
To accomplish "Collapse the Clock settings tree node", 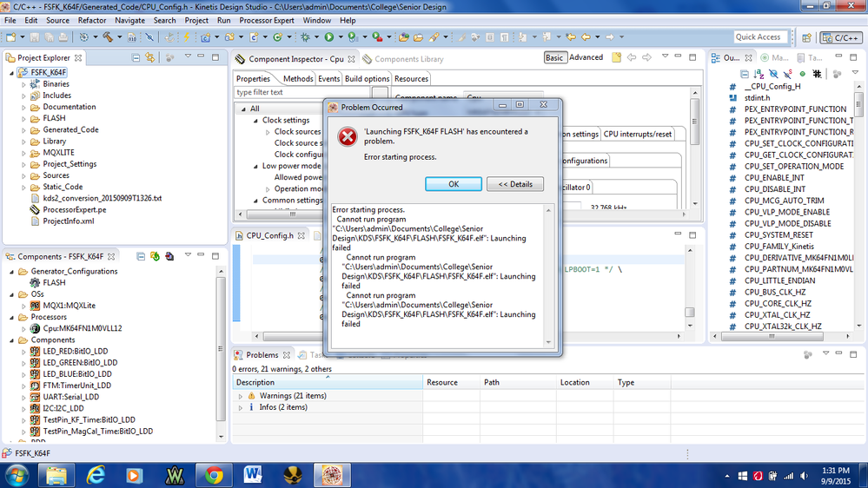I will (x=255, y=121).
